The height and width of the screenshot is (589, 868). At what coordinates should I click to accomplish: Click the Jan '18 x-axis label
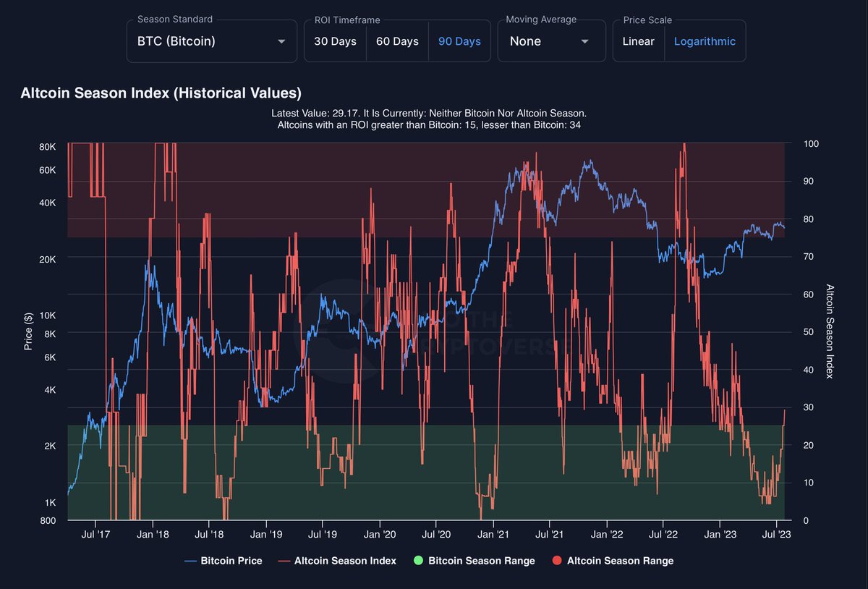[153, 535]
